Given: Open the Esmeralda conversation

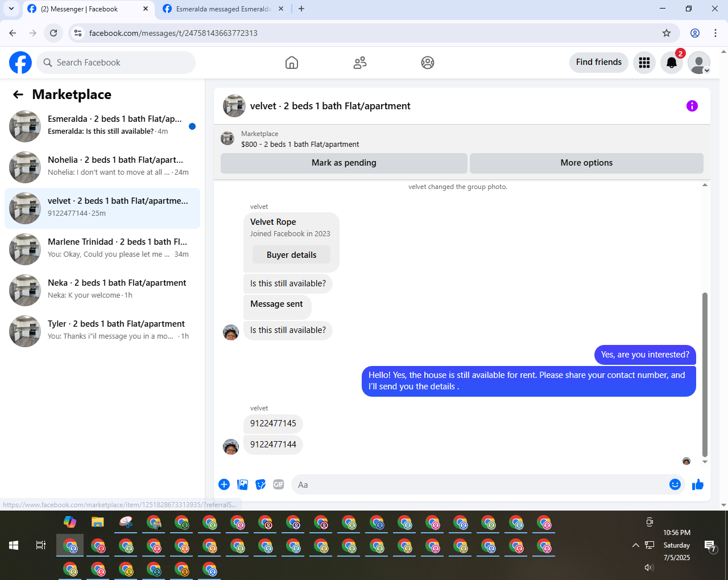Looking at the screenshot, I should point(102,126).
